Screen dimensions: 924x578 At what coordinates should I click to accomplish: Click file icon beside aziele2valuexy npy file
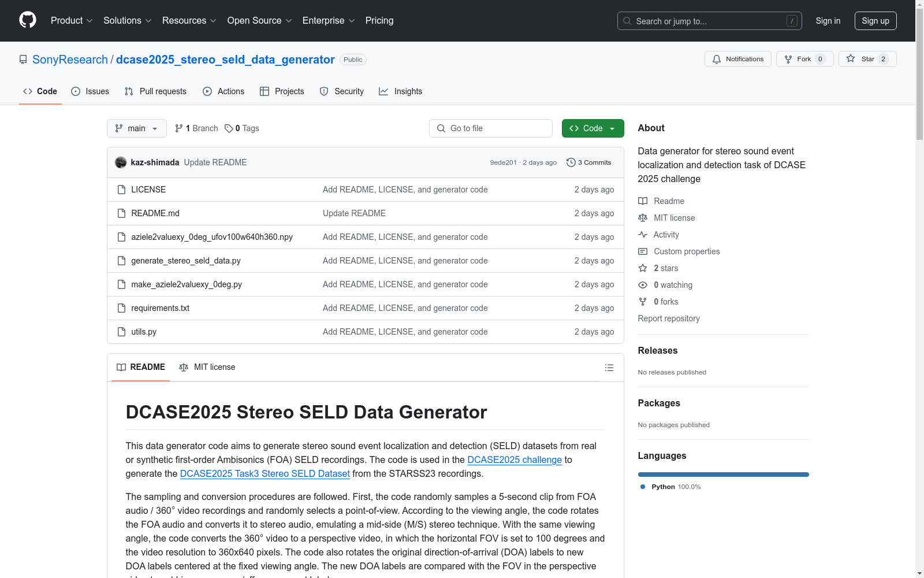click(x=121, y=237)
